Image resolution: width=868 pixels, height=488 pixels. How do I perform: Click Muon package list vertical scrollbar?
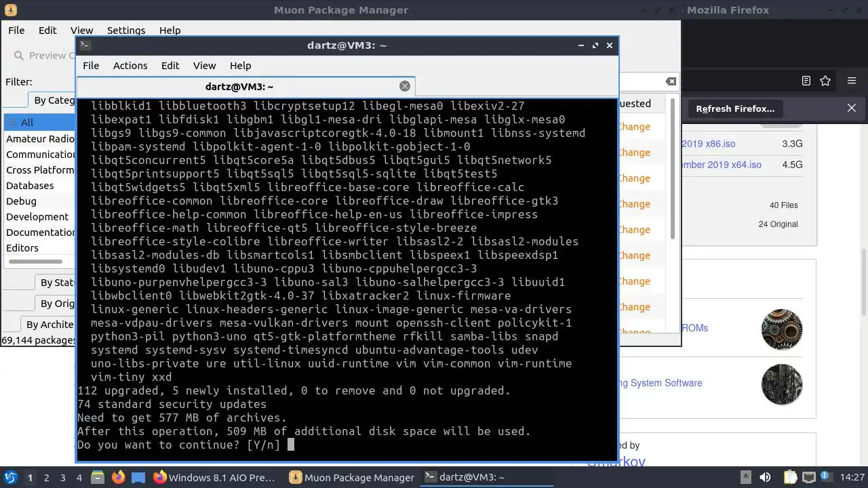coord(672,169)
